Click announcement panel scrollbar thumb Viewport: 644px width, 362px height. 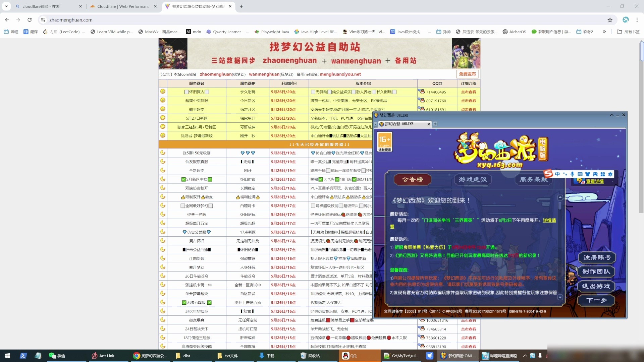coord(560,205)
